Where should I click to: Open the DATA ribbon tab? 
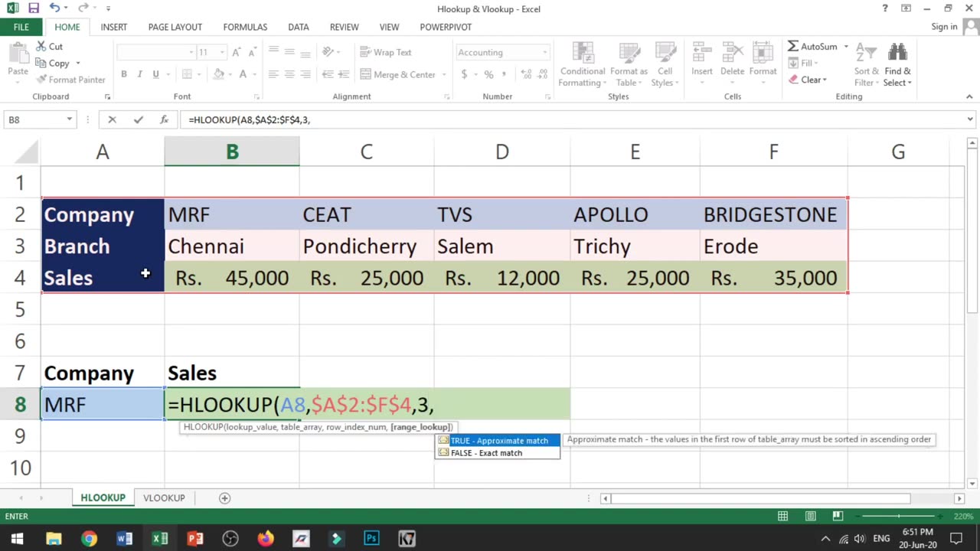click(x=298, y=27)
